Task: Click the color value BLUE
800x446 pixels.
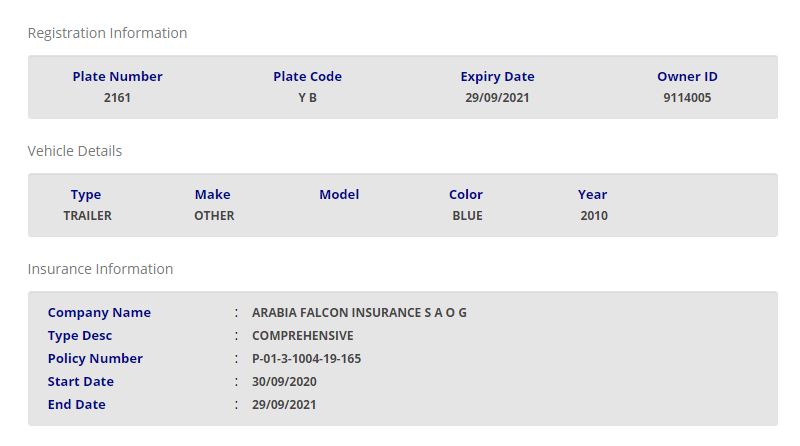Action: click(467, 216)
